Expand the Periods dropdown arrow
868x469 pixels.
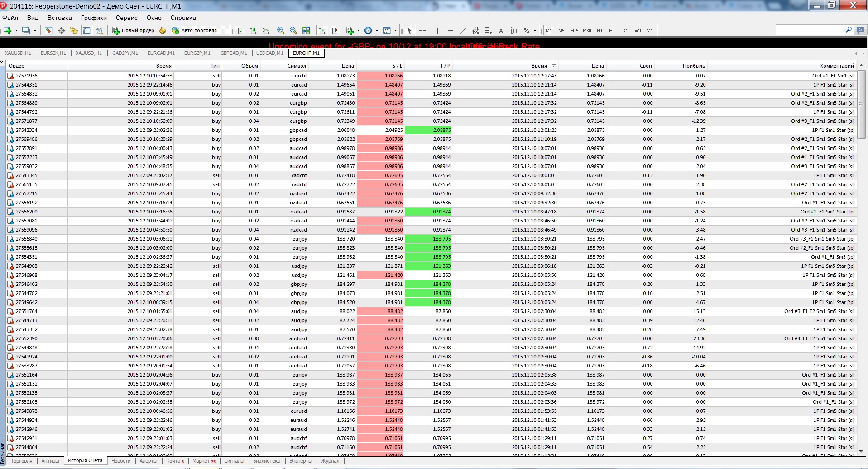click(377, 30)
